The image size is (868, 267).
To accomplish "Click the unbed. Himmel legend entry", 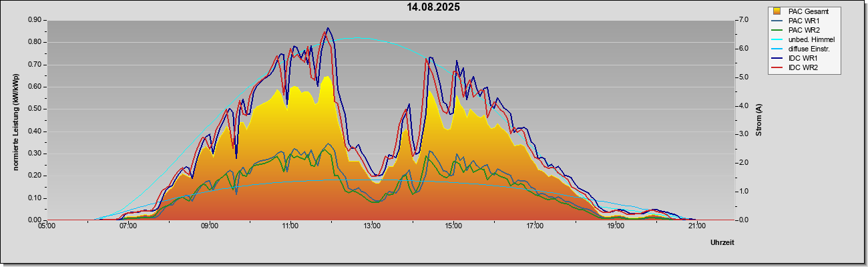I will pos(804,39).
